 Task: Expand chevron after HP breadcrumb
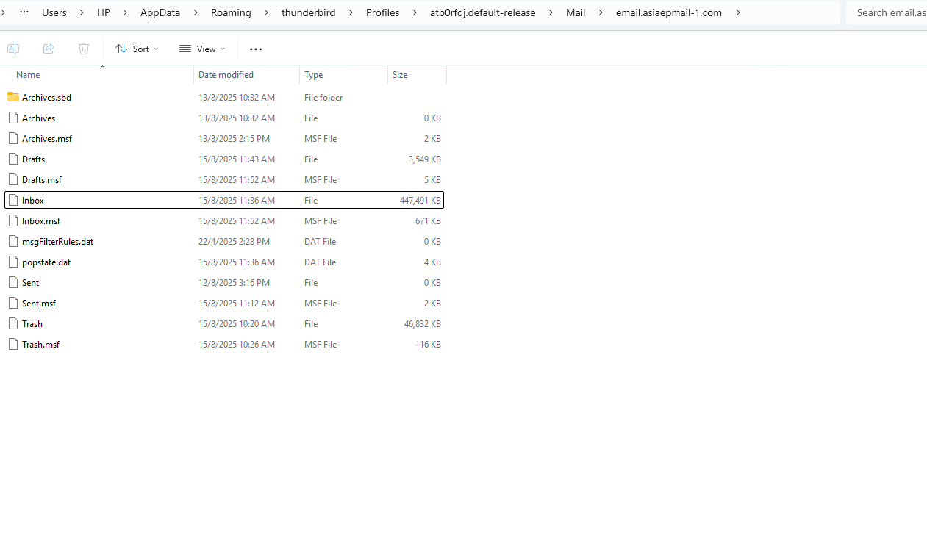[x=125, y=12]
